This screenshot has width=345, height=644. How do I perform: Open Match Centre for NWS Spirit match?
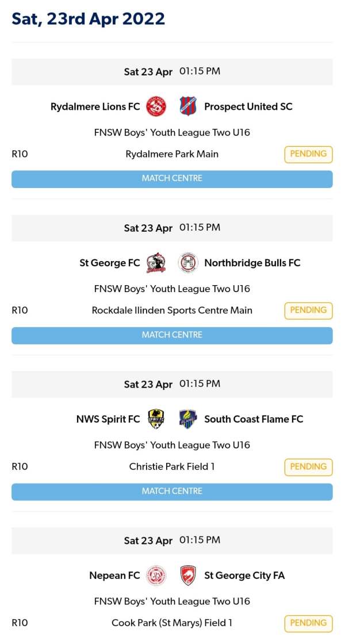point(172,492)
